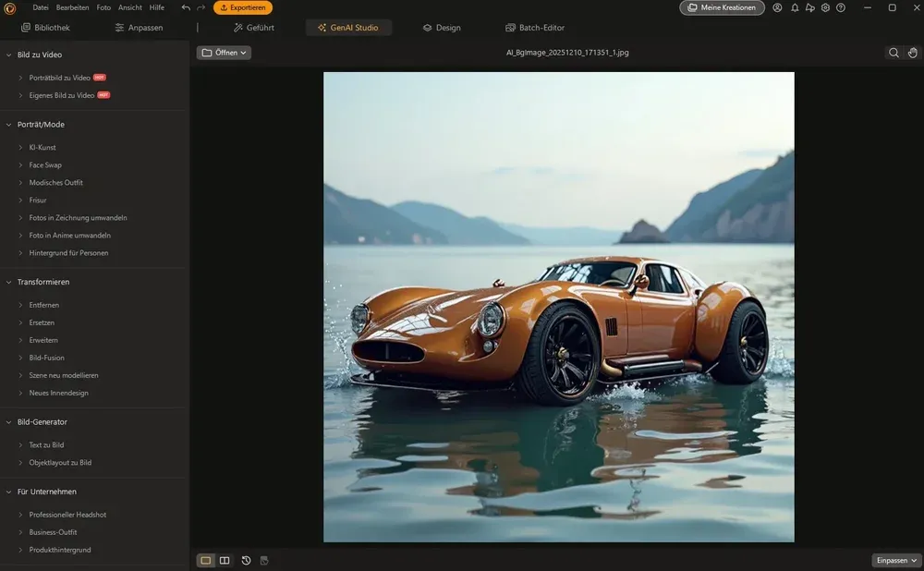Screen dimensions: 924x571
Task: Click the announcements megaphone icon
Action: click(809, 7)
